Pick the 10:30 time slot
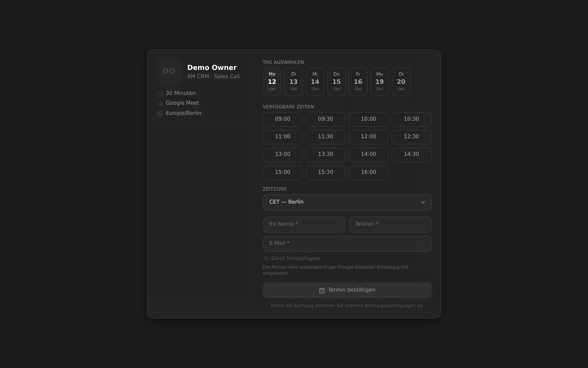The height and width of the screenshot is (368, 588). (x=411, y=119)
